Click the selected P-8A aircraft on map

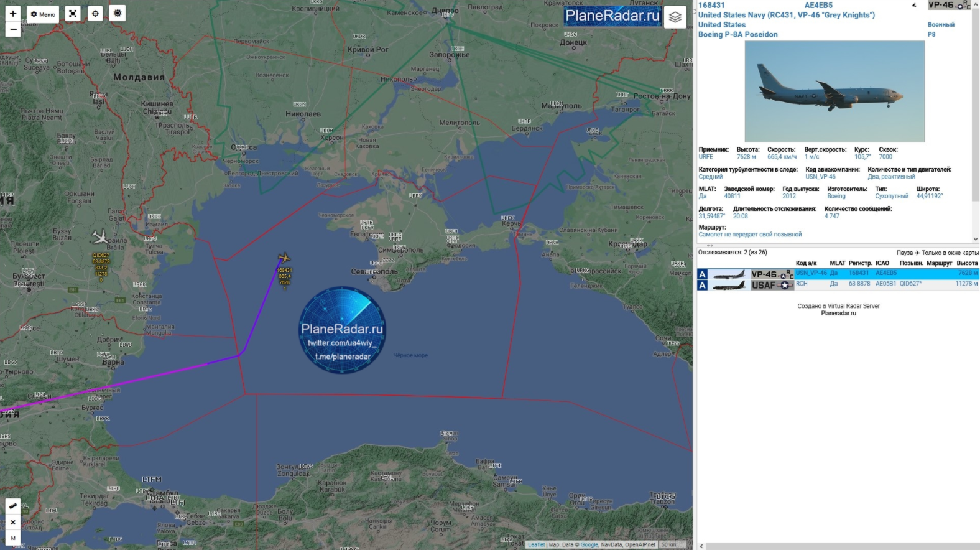tap(284, 258)
